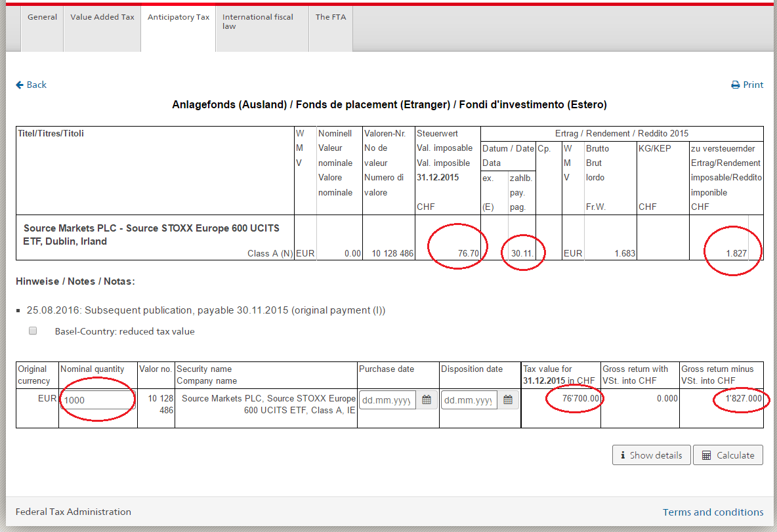The width and height of the screenshot is (777, 532).
Task: Select the Class A (N) label
Action: point(270,253)
